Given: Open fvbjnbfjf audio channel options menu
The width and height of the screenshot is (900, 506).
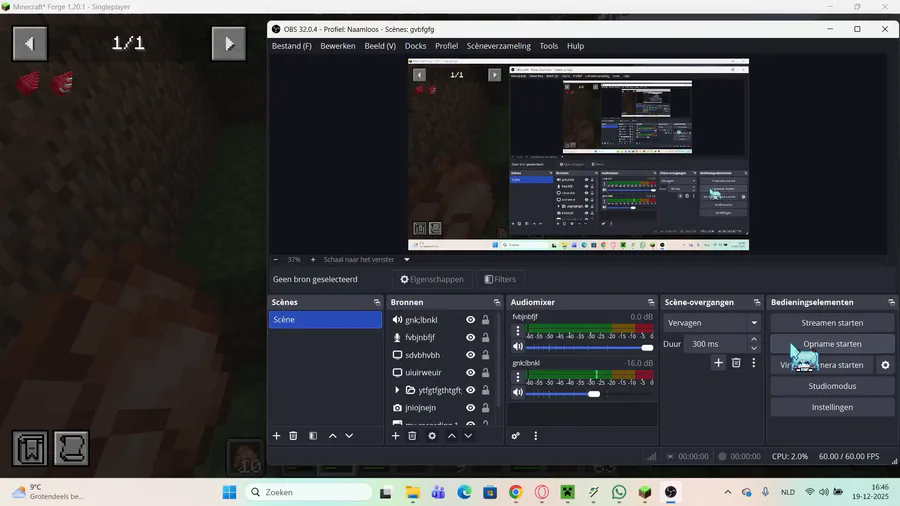Looking at the screenshot, I should point(518,331).
